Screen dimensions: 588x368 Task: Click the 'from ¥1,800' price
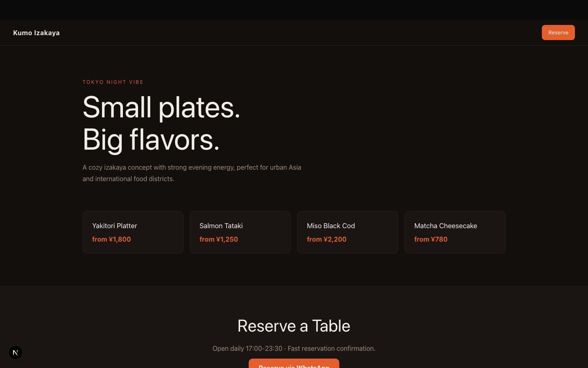(x=111, y=239)
